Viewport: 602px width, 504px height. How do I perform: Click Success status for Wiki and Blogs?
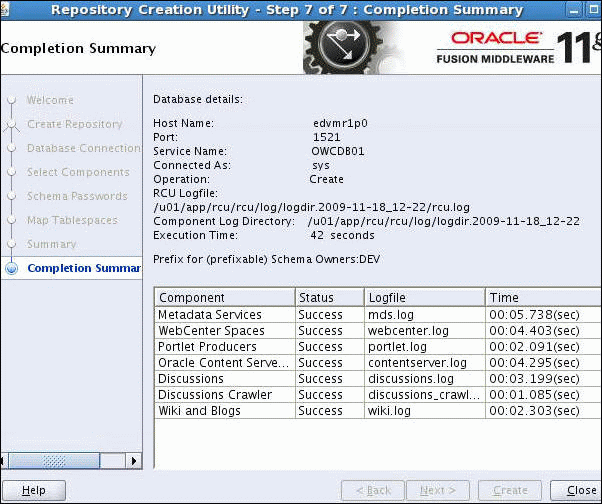click(x=329, y=411)
